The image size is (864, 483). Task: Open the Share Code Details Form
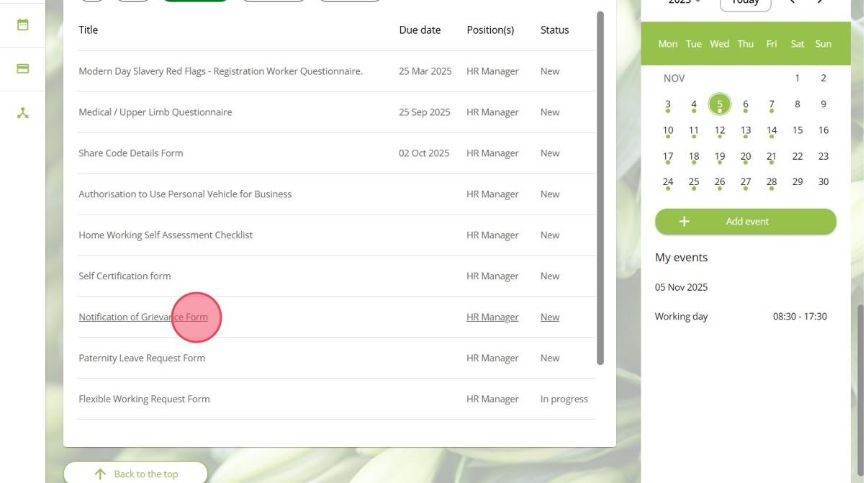pyautogui.click(x=131, y=153)
